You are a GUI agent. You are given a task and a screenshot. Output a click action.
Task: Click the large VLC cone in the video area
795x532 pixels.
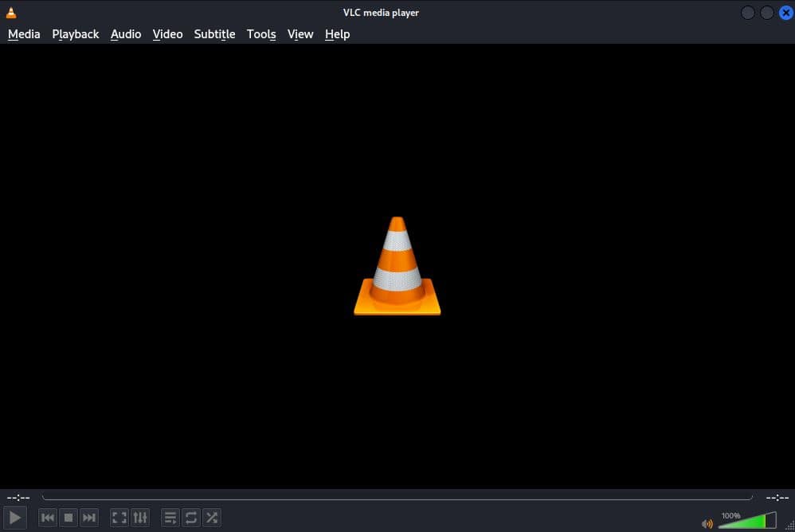click(397, 266)
